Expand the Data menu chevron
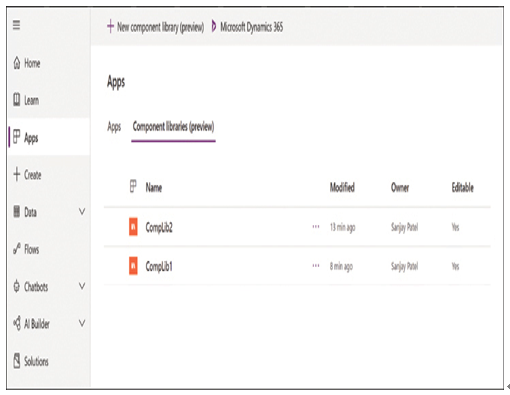The width and height of the screenshot is (510, 395). point(82,211)
